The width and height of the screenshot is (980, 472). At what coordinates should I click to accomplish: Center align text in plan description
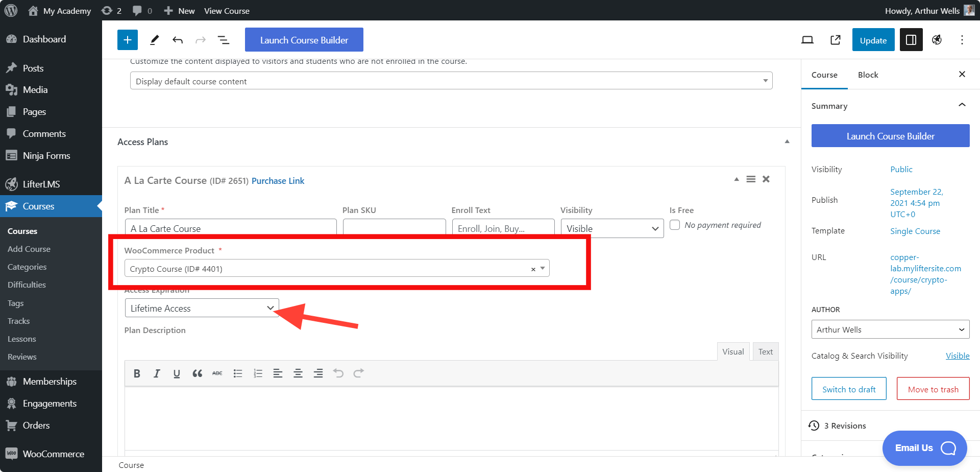[x=298, y=373]
